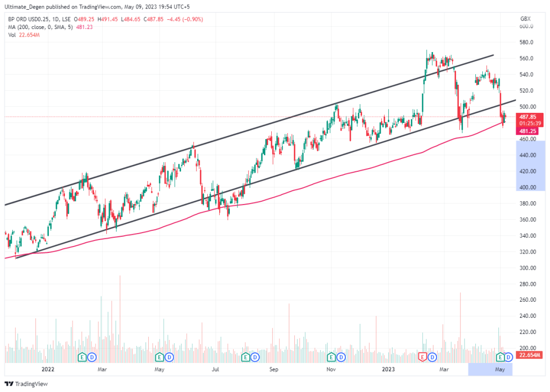Image resolution: width=550 pixels, height=392 pixels.
Task: Click the Nov label on time axis
Action: [x=331, y=369]
